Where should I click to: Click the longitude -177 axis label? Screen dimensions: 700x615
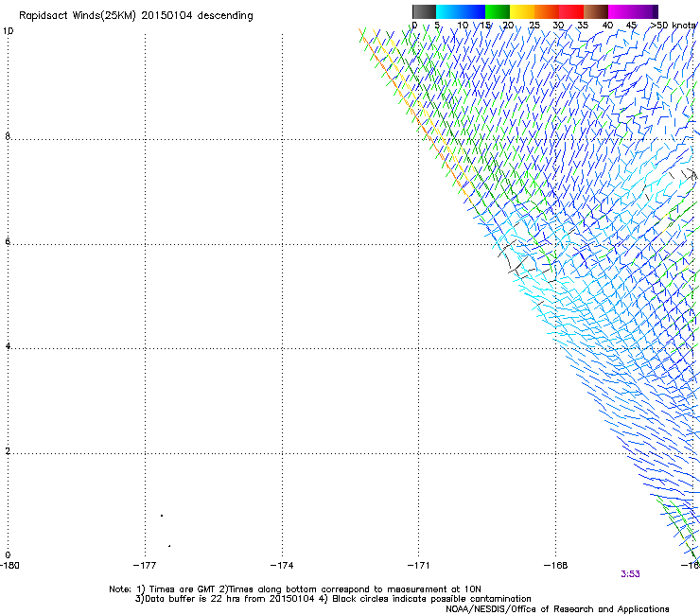click(145, 566)
